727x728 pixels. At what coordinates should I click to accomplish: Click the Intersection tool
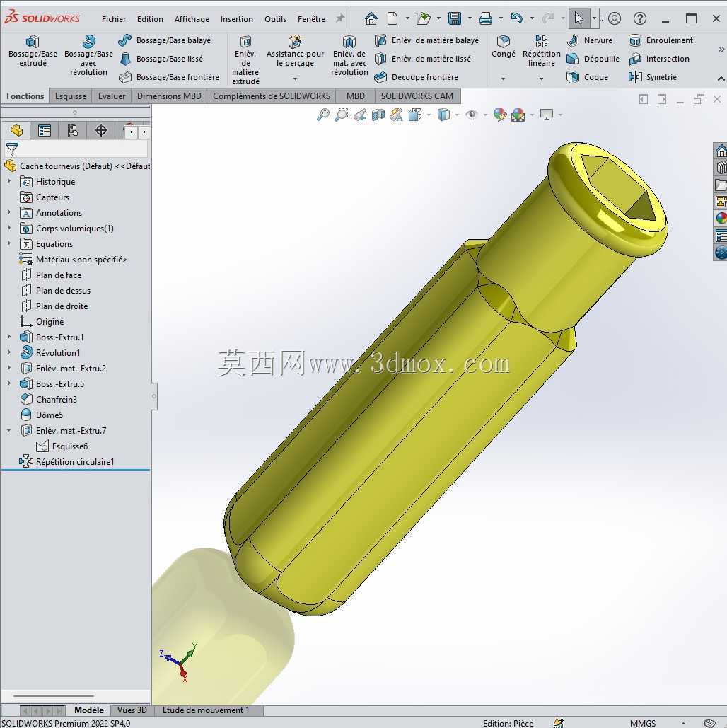tap(659, 59)
